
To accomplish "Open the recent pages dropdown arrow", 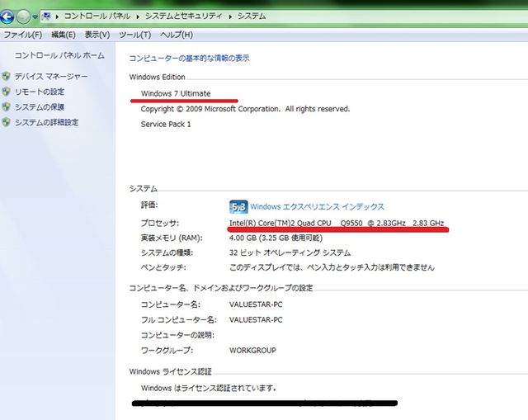I will 35,17.
